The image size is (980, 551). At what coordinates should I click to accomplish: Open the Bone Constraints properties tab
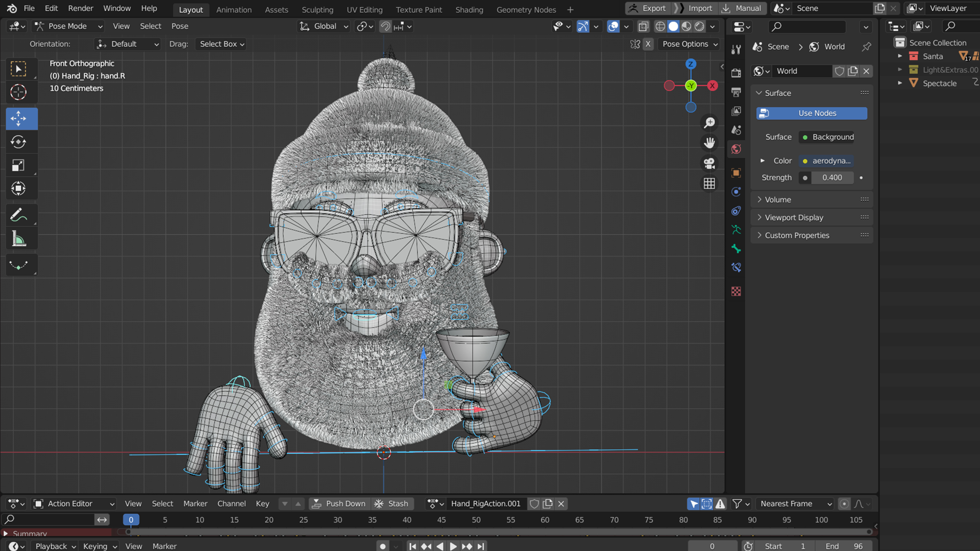[736, 268]
